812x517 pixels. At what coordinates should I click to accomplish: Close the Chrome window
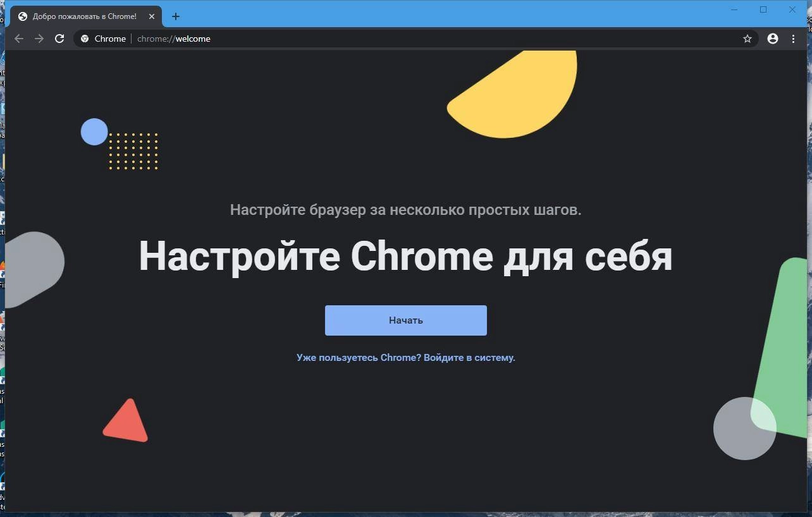792,9
